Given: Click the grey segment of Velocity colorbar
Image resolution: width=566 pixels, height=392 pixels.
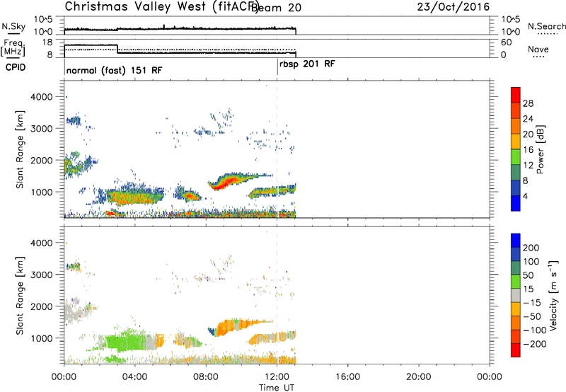Looking at the screenshot, I should pos(516,295).
